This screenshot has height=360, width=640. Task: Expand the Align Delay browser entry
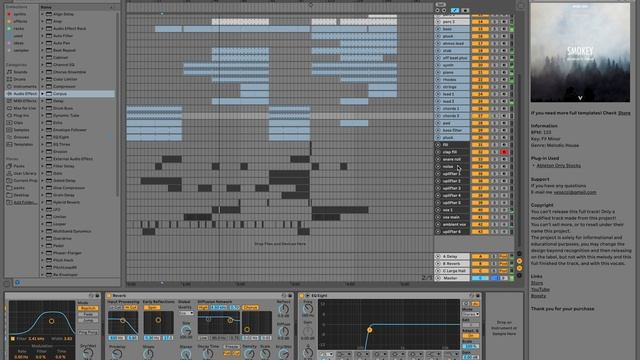(x=42, y=14)
